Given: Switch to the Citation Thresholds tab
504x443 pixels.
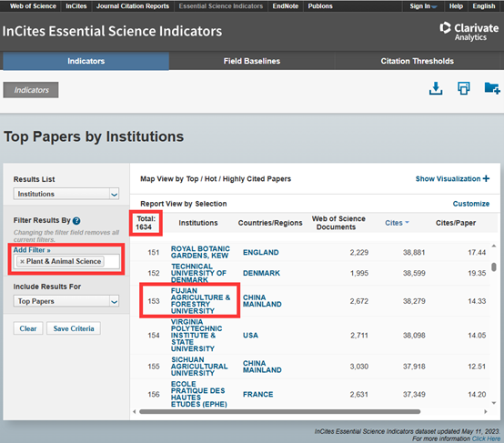Looking at the screenshot, I should point(418,61).
